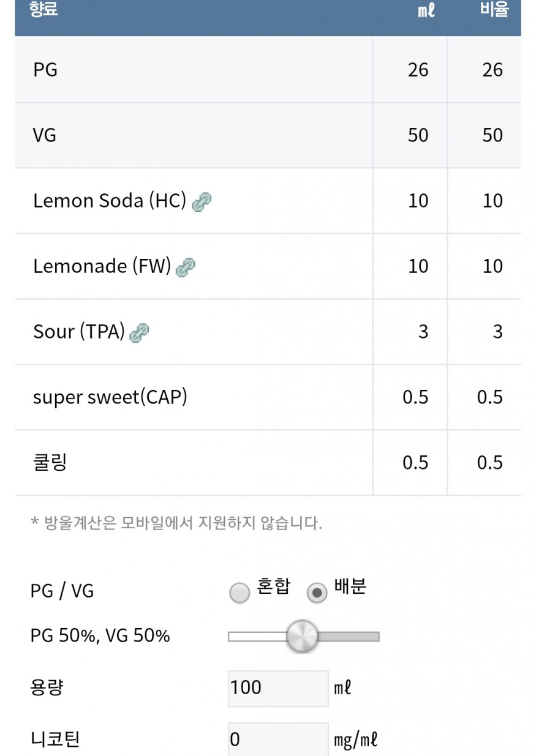Click the VG row label
The image size is (536, 756).
tap(45, 135)
